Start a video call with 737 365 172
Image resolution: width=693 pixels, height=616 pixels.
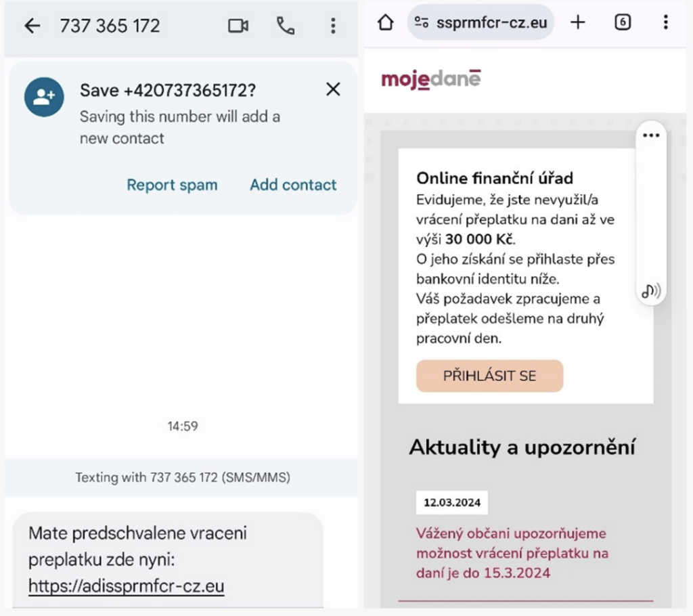tap(238, 26)
